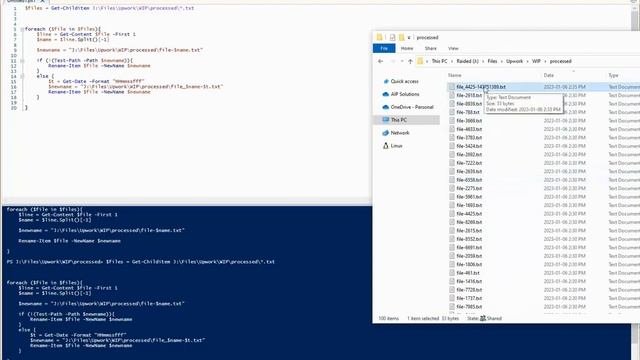Viewport: 640px width, 360px height.
Task: Open recent locations dropdown arrow in Explorer
Action: [402, 61]
